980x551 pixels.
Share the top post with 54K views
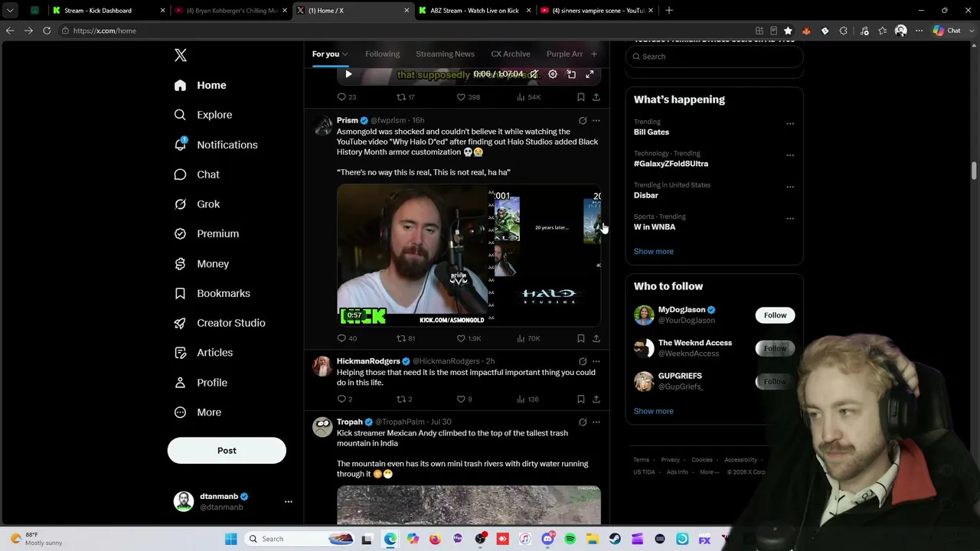pyautogui.click(x=596, y=97)
